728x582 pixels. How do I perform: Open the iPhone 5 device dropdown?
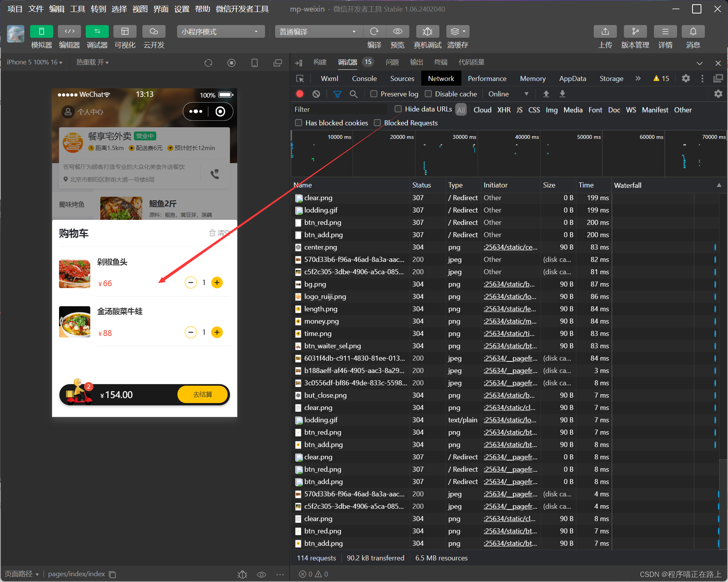pos(35,62)
